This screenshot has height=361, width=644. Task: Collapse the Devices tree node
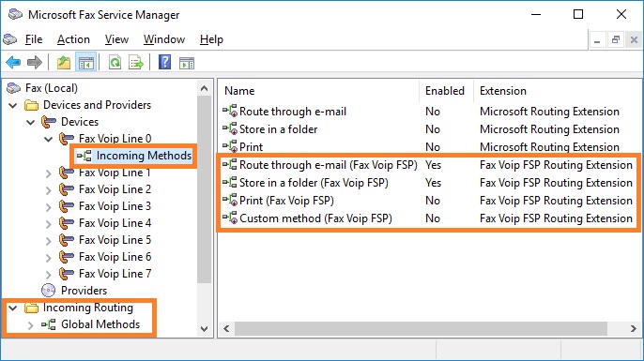pos(31,122)
